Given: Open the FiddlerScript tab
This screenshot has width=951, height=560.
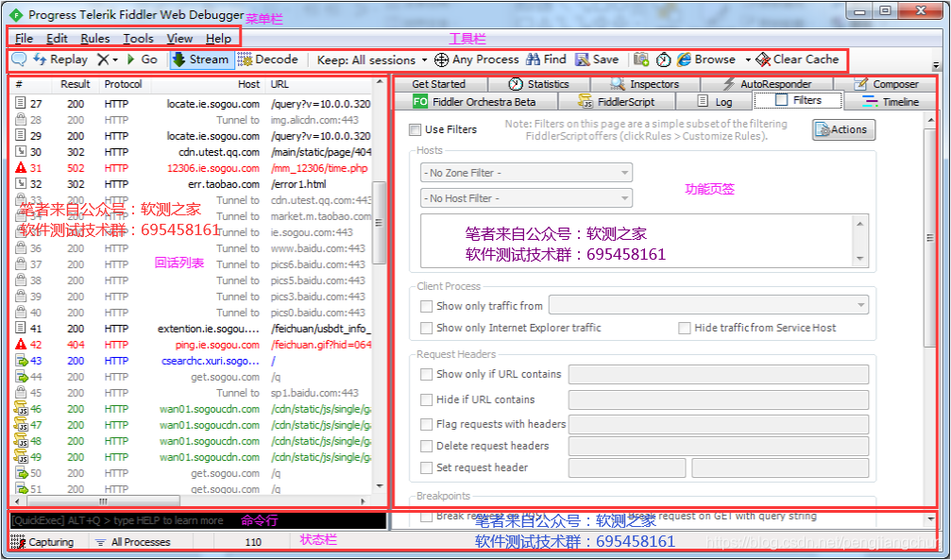Looking at the screenshot, I should [617, 101].
